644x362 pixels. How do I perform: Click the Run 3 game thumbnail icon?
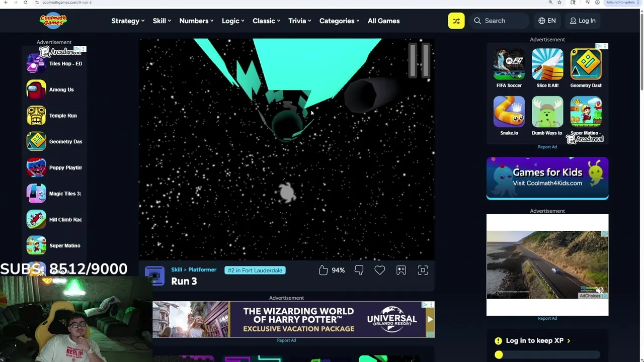(154, 276)
